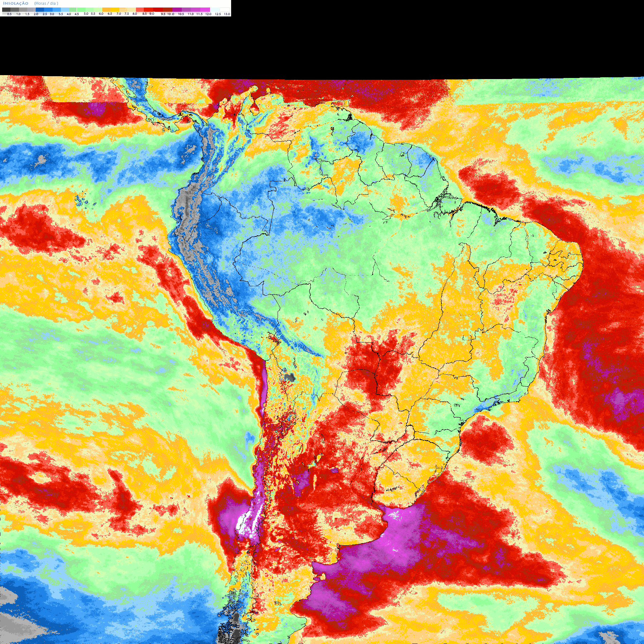Click the 0.5 legend value
This screenshot has height=644, width=644.
pyautogui.click(x=9, y=14)
